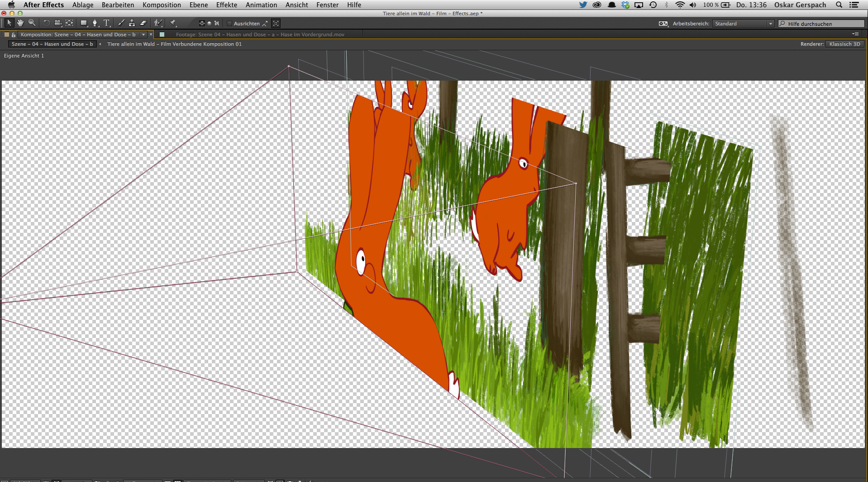Click the teal footage tab color swatch
The image size is (868, 482).
point(162,34)
